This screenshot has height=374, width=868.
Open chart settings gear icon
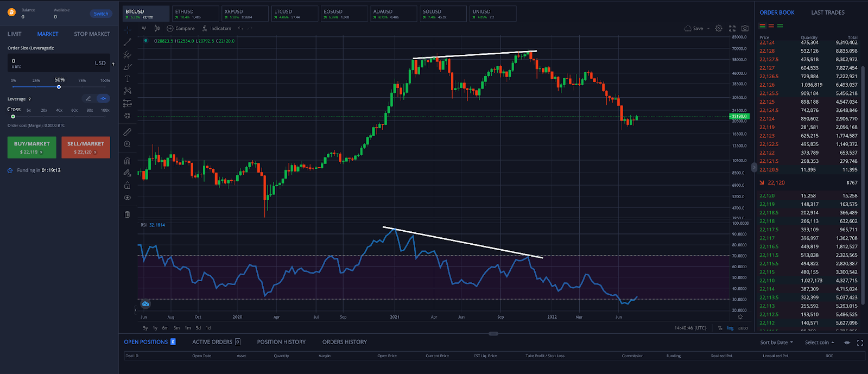(719, 28)
